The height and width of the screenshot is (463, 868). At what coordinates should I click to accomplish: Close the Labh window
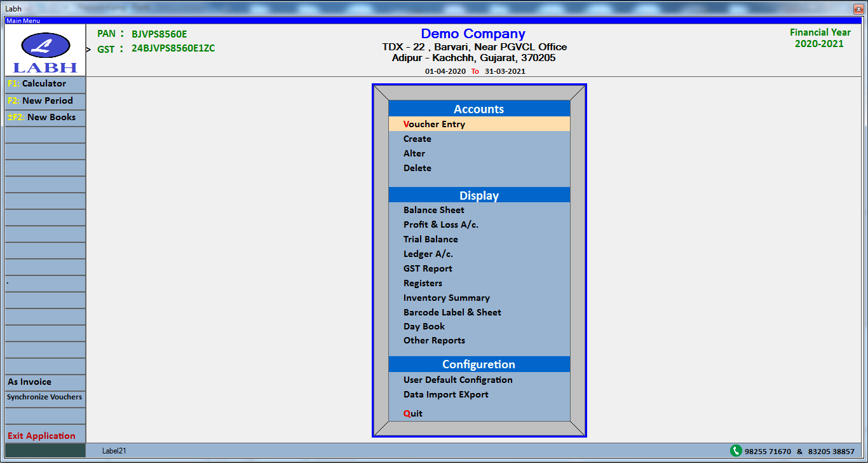click(858, 8)
